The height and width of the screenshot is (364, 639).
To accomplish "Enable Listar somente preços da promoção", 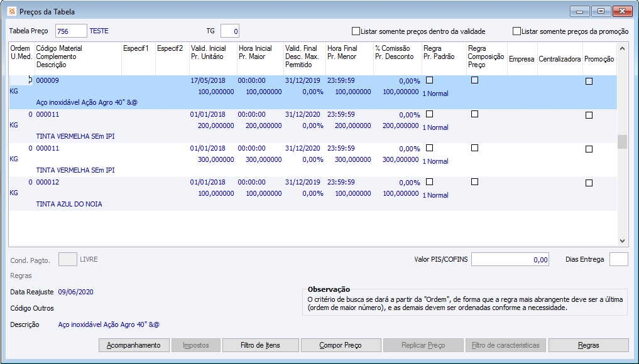I will tap(516, 31).
